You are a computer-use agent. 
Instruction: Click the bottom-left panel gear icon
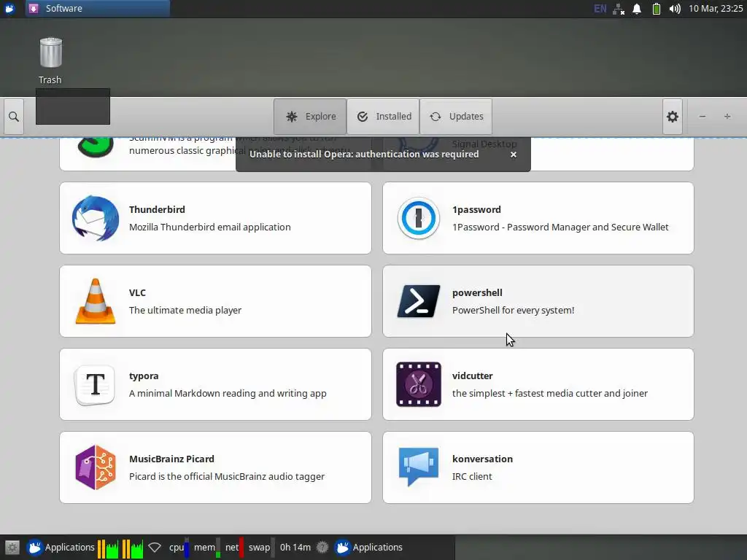pyautogui.click(x=12, y=548)
